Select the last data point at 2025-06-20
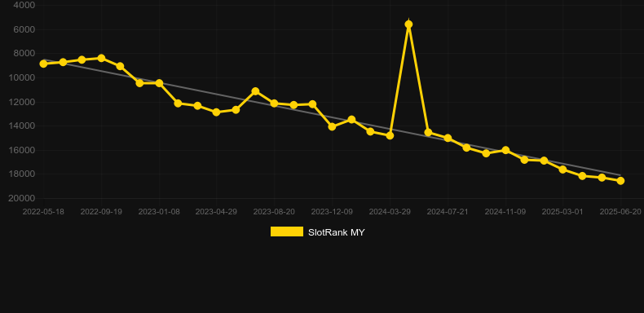Image resolution: width=644 pixels, height=313 pixels. click(x=620, y=181)
